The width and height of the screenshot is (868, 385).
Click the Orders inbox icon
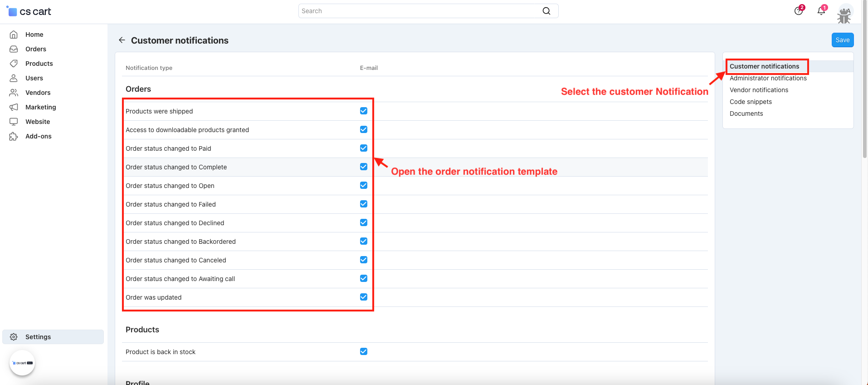pos(14,49)
